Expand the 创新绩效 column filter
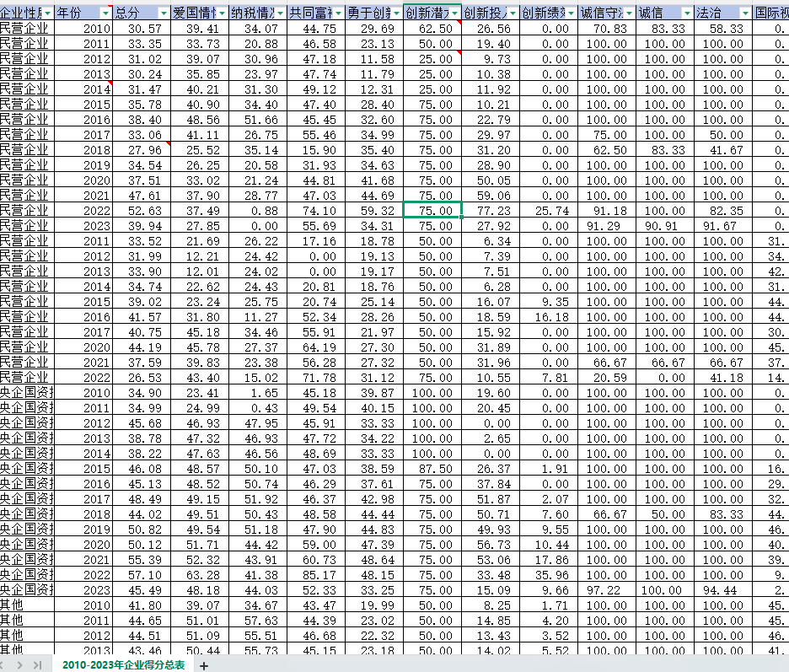This screenshot has width=789, height=672. pos(570,13)
